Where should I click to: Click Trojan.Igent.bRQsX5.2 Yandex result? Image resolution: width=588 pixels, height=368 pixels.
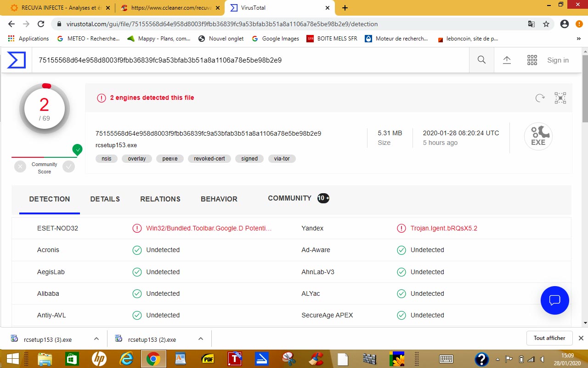tap(444, 228)
